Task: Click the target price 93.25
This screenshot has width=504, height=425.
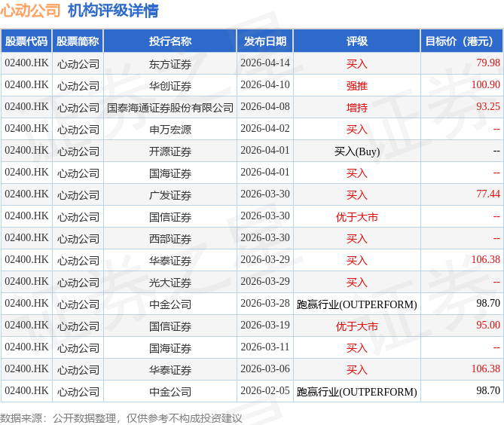Action: (488, 107)
